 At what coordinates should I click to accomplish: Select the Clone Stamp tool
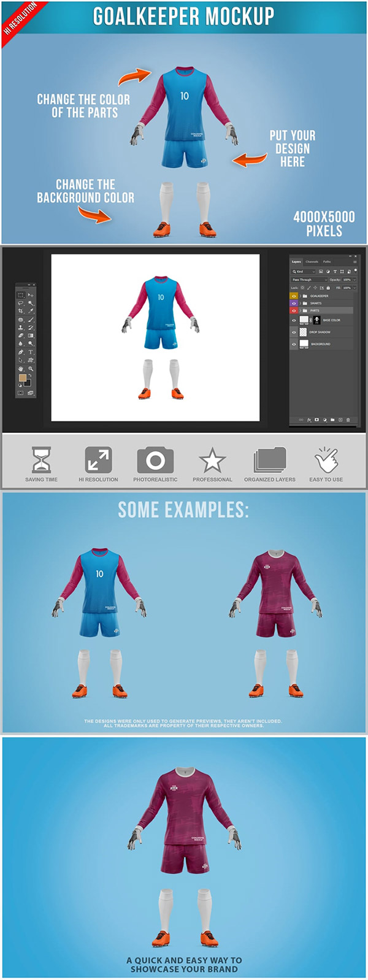pyautogui.click(x=21, y=327)
